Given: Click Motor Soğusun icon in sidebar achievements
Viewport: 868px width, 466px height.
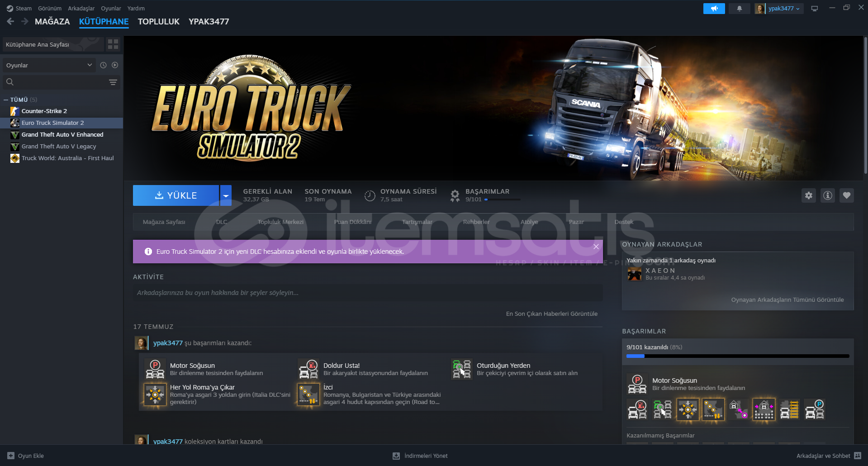Looking at the screenshot, I should click(x=637, y=384).
